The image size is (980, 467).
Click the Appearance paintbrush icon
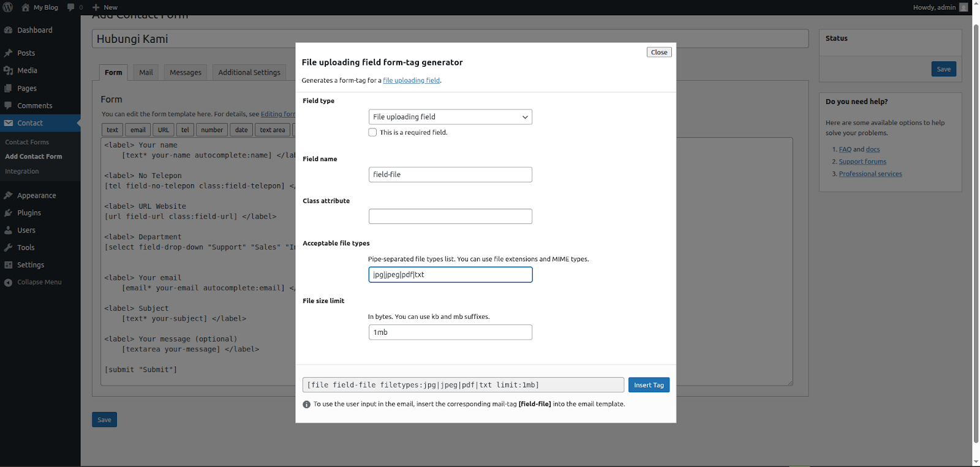coord(9,196)
